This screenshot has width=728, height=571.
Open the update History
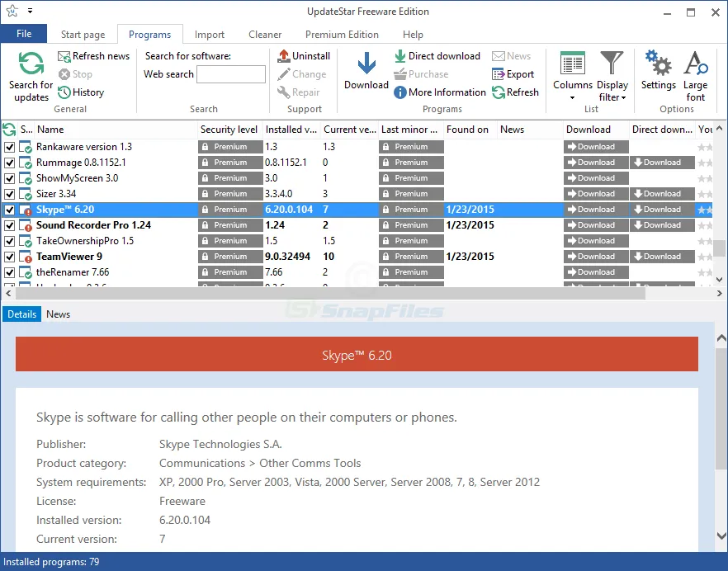(81, 92)
